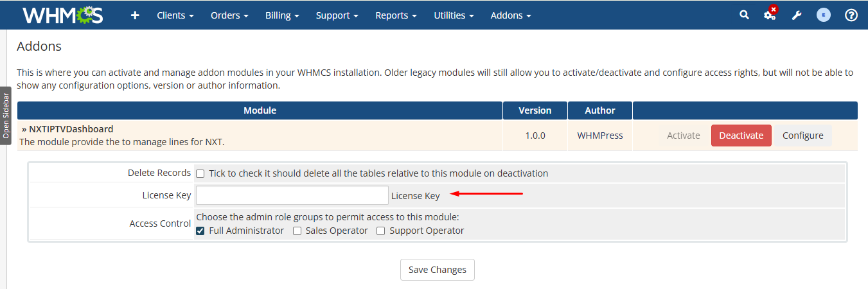Open the Addons menu
The height and width of the screenshot is (289, 868).
point(510,15)
